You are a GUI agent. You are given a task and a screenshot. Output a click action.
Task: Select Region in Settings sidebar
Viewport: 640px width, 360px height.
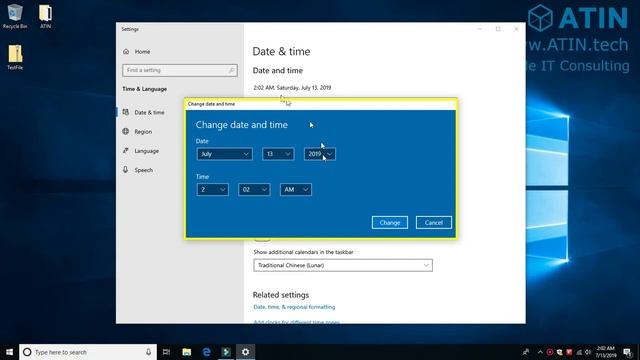coord(143,131)
